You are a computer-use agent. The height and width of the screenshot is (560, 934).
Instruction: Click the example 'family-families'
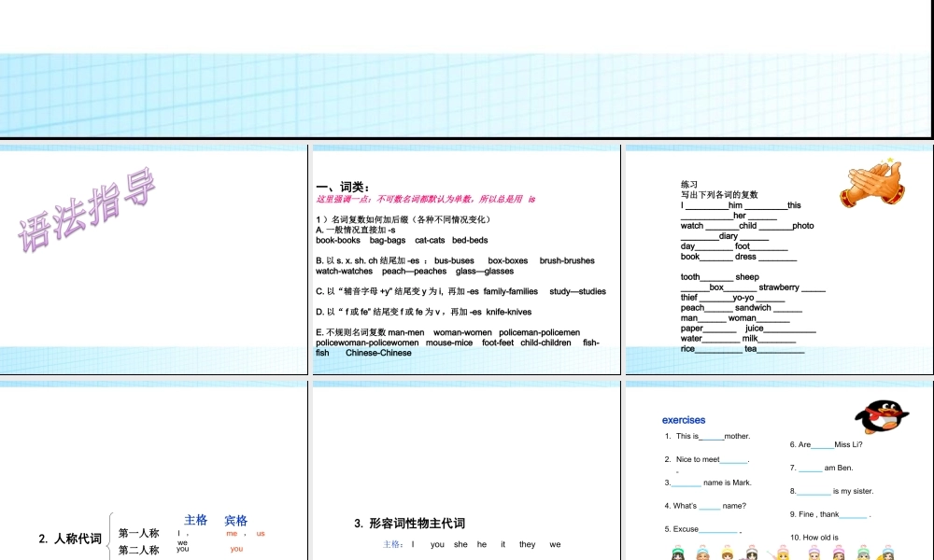tap(511, 291)
